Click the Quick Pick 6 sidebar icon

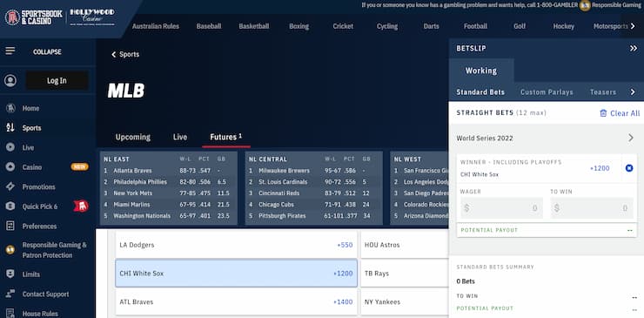coord(10,206)
